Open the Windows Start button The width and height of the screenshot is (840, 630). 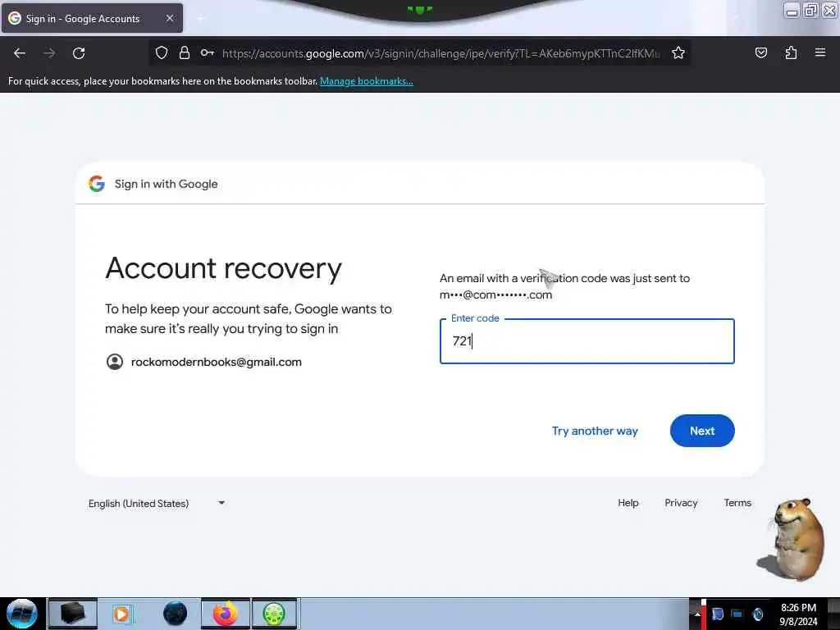[x=22, y=614]
